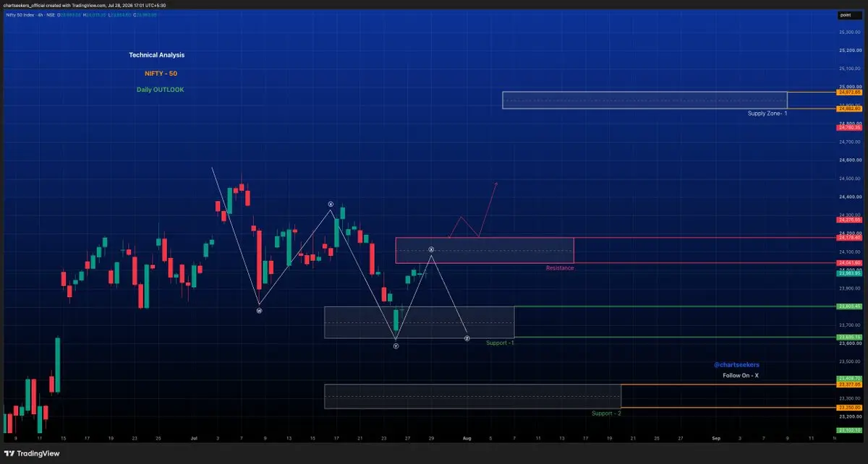Click the 24,780.35 red price tag
The height and width of the screenshot is (464, 868).
pos(849,126)
